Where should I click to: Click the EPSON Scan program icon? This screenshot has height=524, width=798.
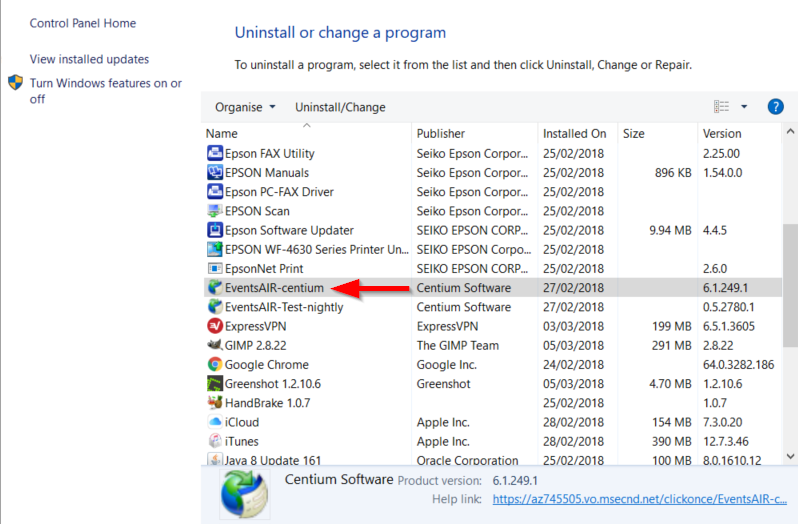[215, 211]
